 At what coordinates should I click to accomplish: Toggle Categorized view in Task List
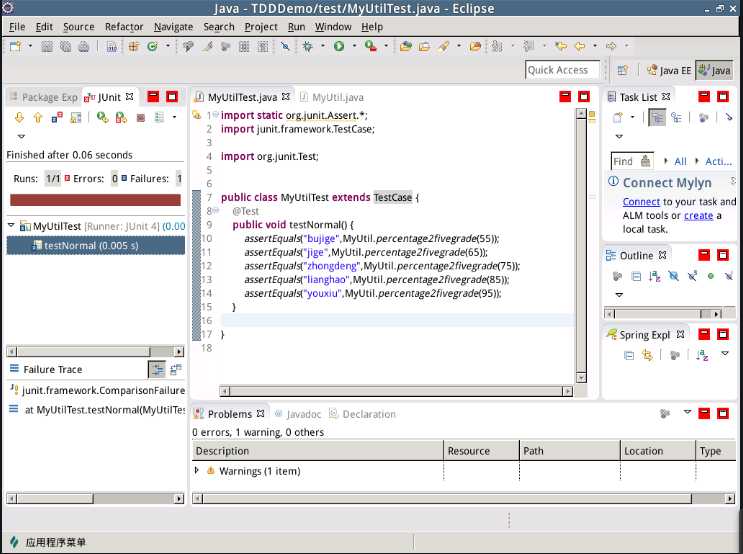[x=657, y=118]
